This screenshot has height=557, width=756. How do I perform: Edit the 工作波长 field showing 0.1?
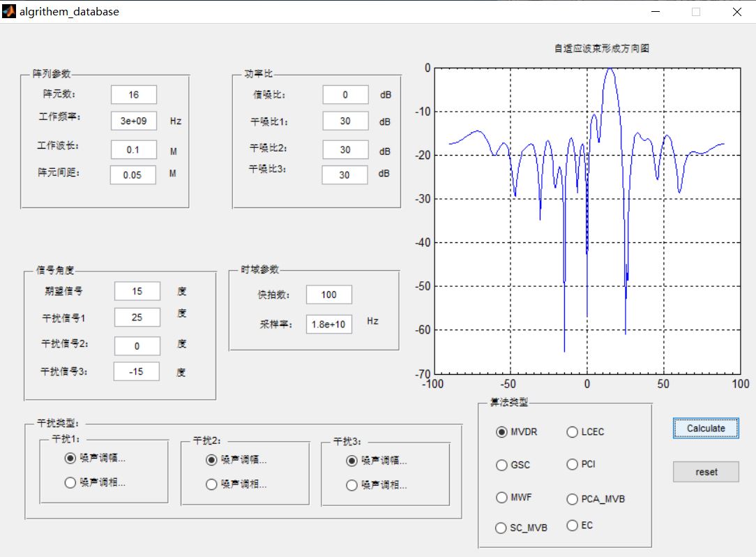coord(133,149)
